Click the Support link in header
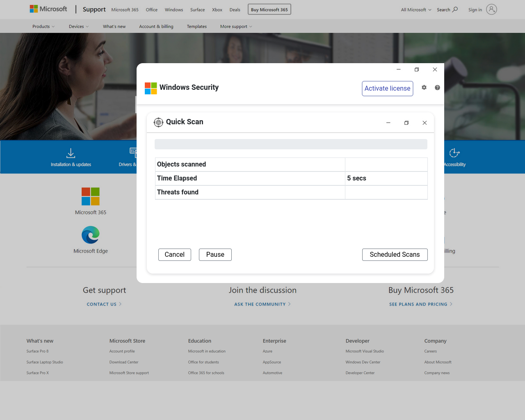 click(94, 9)
